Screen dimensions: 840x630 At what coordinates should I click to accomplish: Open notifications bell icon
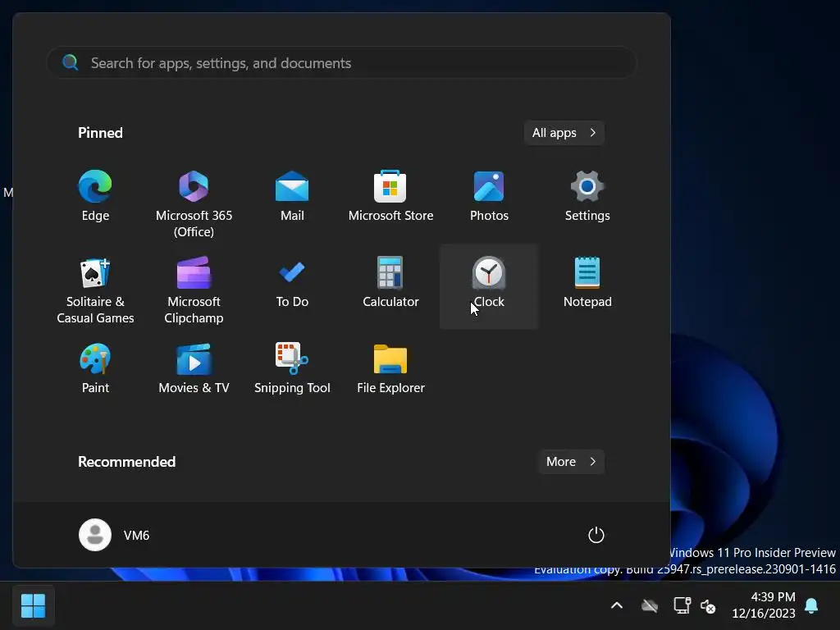click(811, 606)
